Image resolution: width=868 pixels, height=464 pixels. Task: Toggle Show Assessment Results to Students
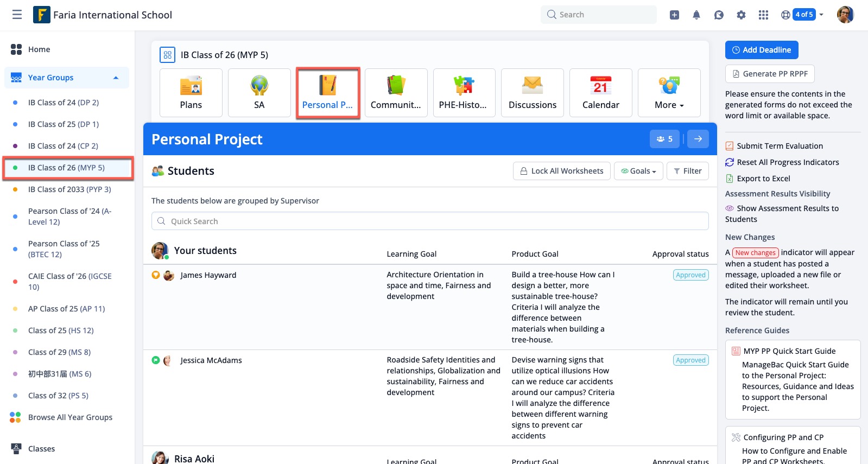[782, 214]
